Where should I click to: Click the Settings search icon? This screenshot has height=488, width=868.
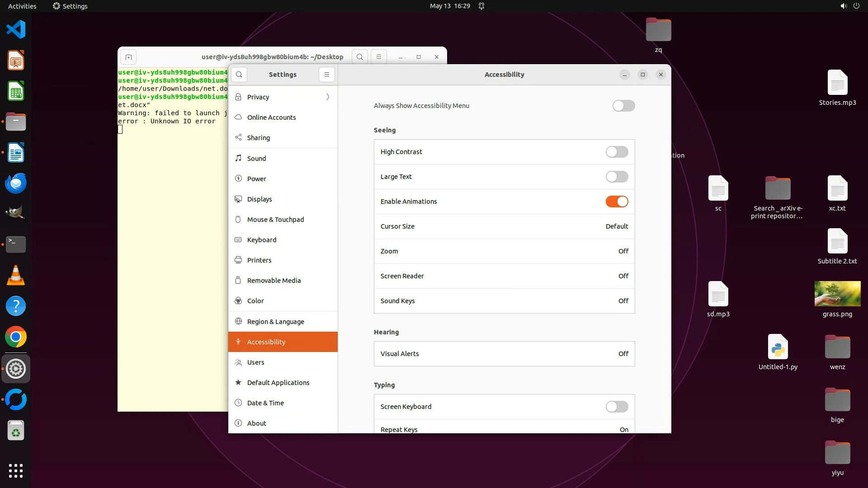(239, 75)
